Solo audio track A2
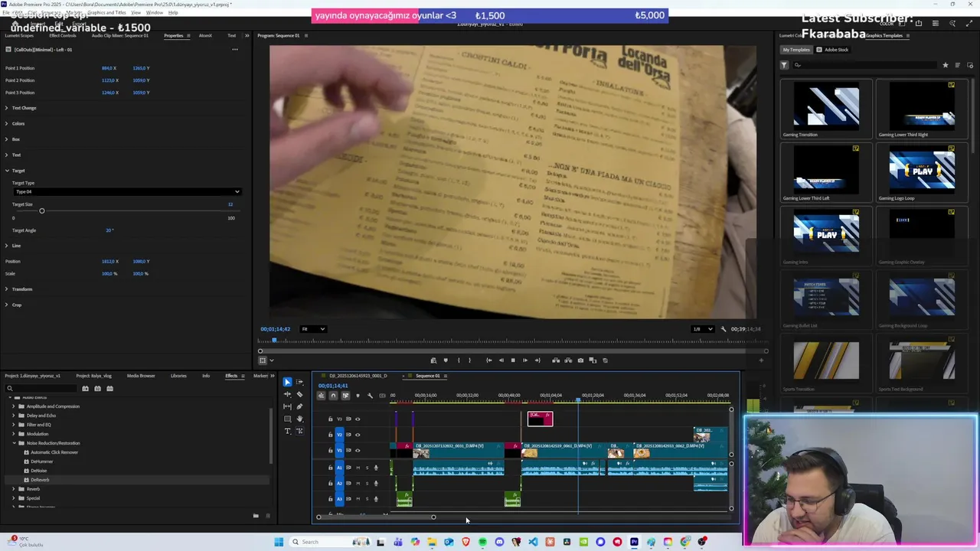 coord(367,484)
